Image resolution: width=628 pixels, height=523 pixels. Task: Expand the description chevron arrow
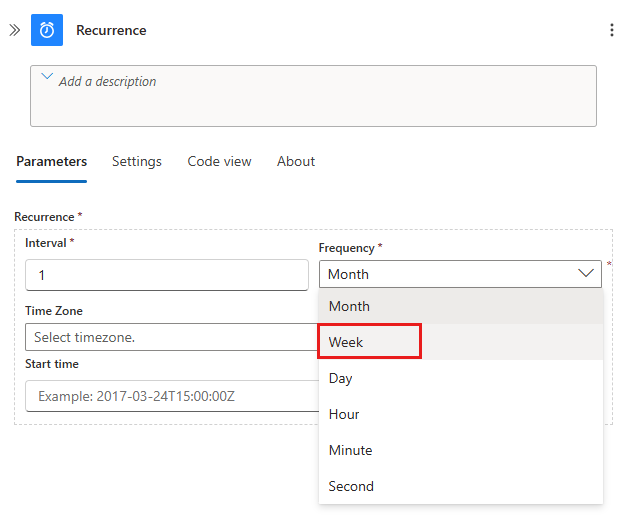(x=46, y=77)
